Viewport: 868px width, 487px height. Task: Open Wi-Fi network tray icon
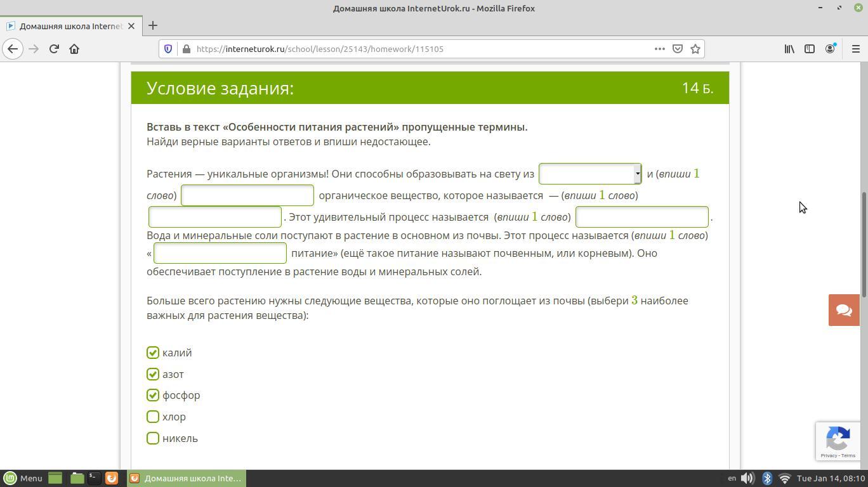click(785, 478)
